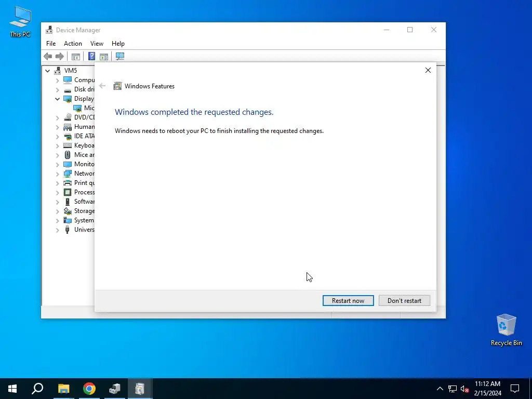This screenshot has height=399, width=532.
Task: Launch Google Chrome from taskbar
Action: [89, 389]
